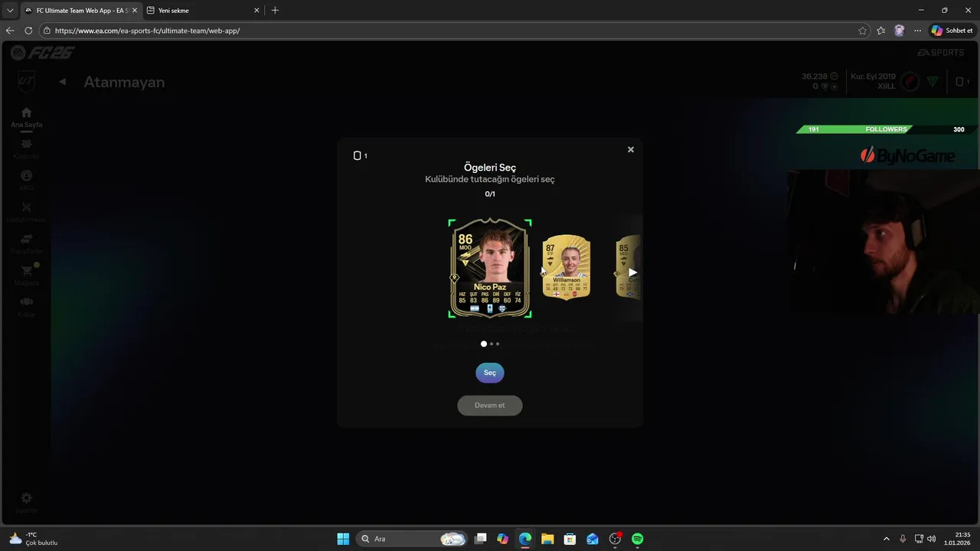Viewport: 980px width, 551px height.
Task: Close the Ögeleri Seç dialog with X
Action: click(631, 149)
